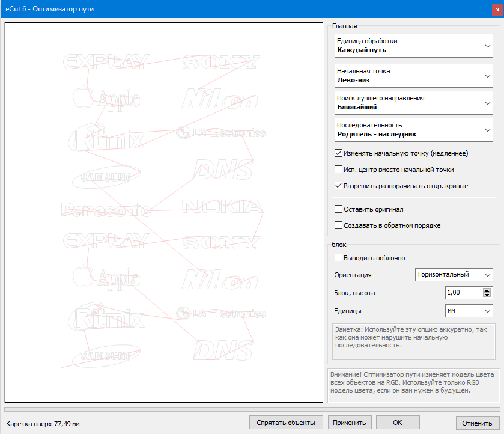504x434 pixels.
Task: Enable the Оставить оригинал checkbox
Action: pyautogui.click(x=338, y=209)
